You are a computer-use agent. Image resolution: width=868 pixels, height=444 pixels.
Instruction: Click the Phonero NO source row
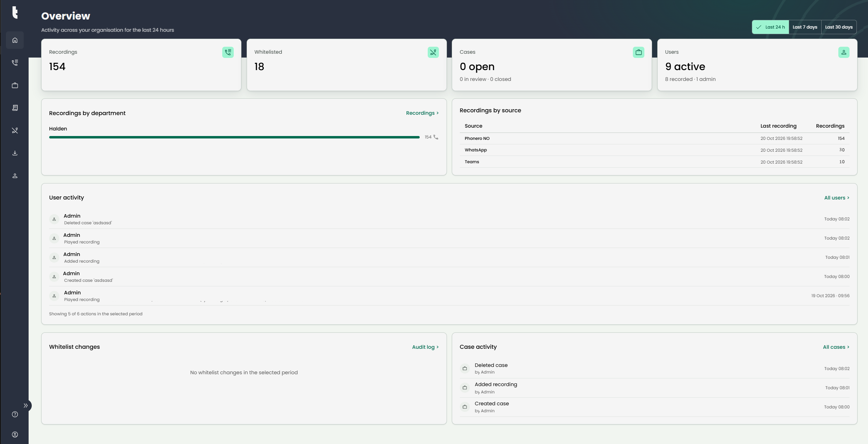(654, 138)
